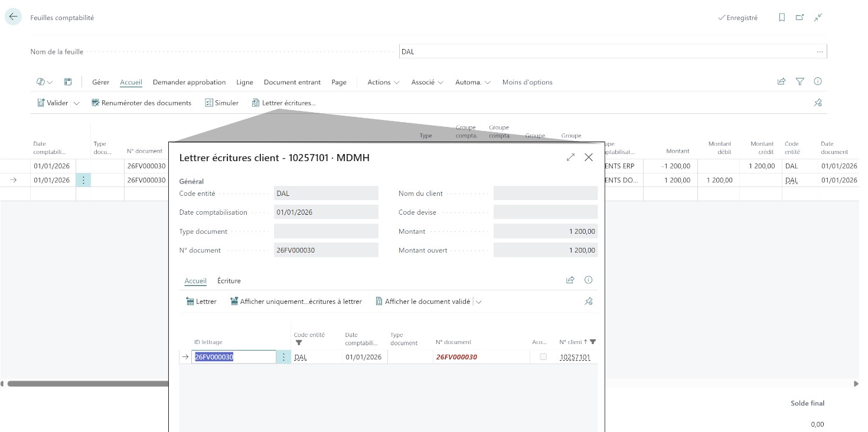Open the Associé menu

pos(428,83)
